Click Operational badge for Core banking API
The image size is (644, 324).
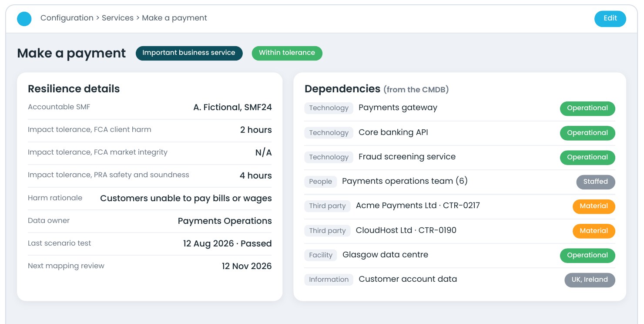587,133
